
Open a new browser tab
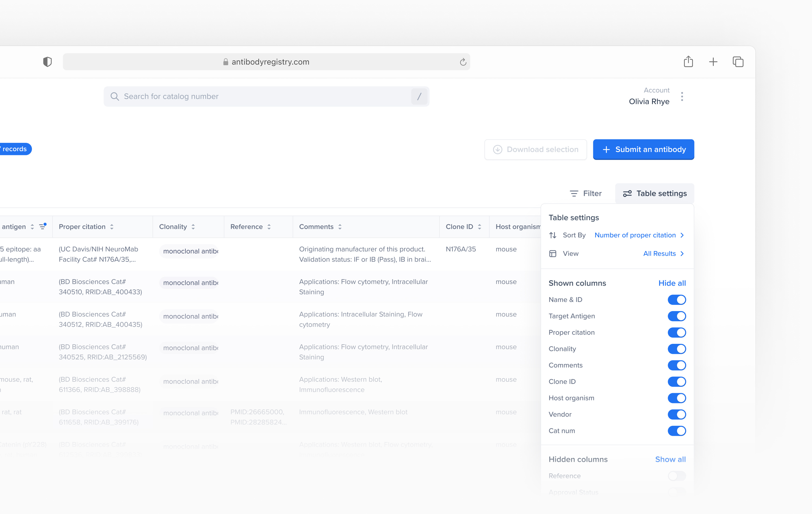713,62
